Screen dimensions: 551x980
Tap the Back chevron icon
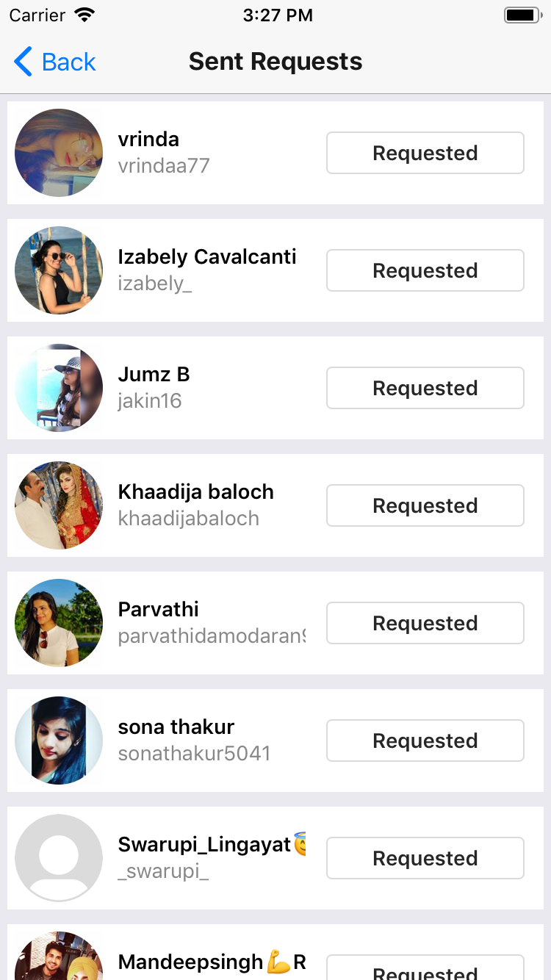click(x=24, y=62)
